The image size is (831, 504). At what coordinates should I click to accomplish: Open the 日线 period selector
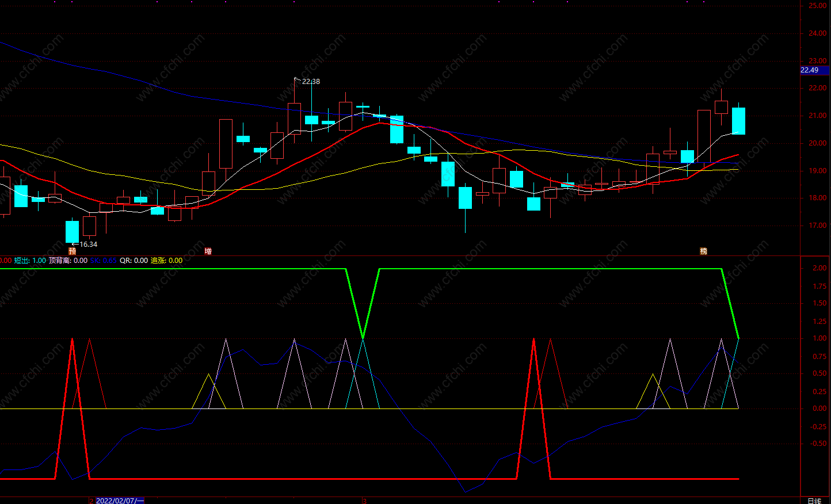coord(814,501)
